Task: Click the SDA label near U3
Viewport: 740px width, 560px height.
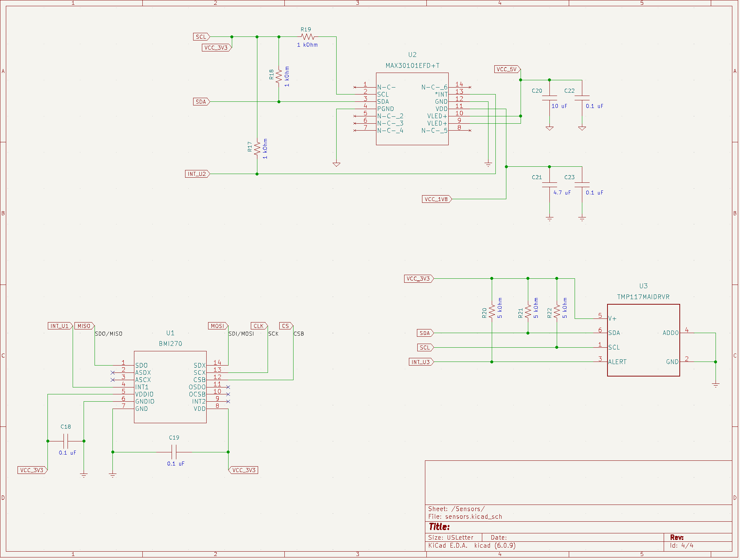Action: coord(425,333)
